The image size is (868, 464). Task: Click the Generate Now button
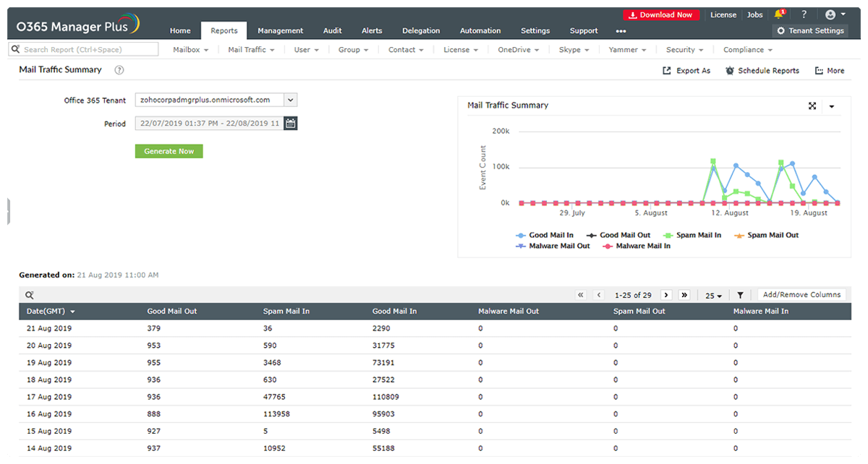pos(169,151)
